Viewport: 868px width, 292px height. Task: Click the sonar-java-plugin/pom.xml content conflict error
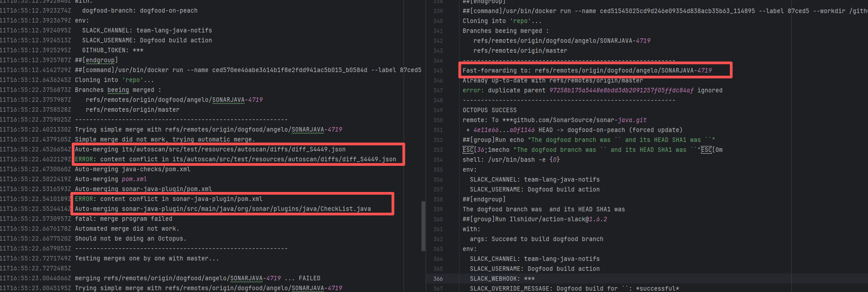[168, 199]
